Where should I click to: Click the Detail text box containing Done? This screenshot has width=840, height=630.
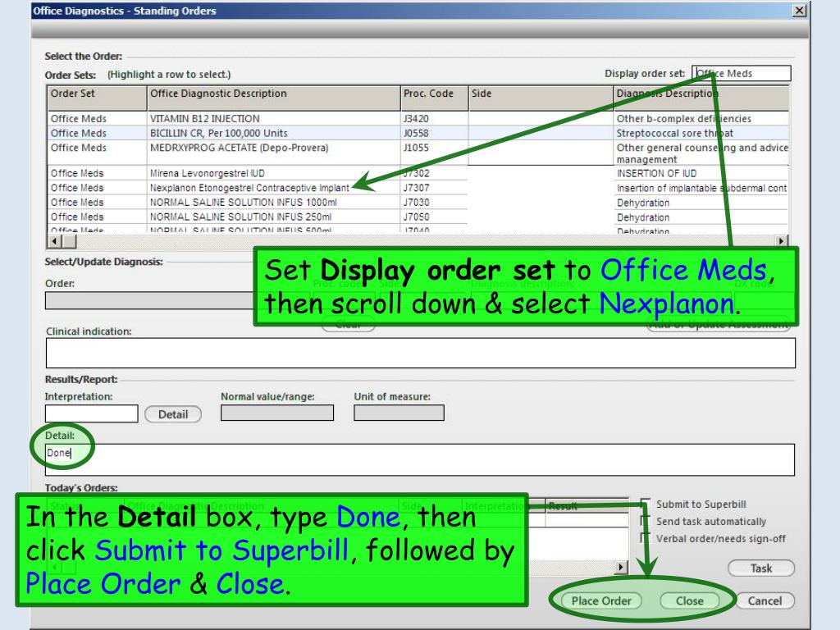click(420, 459)
